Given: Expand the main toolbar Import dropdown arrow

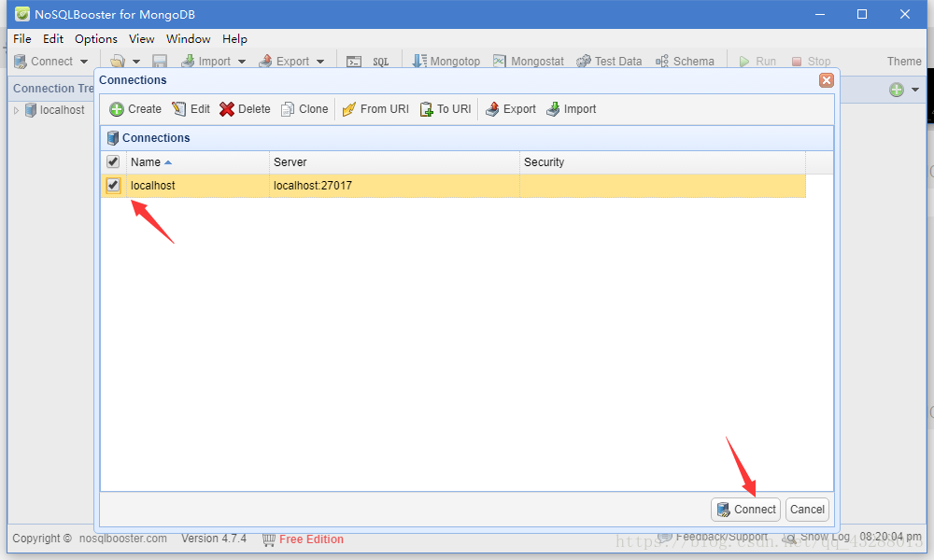Looking at the screenshot, I should (242, 62).
